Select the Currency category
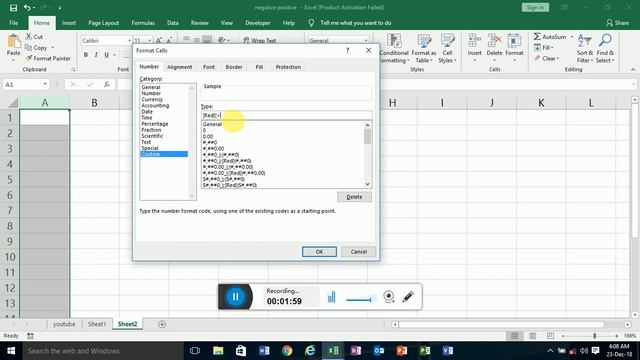The width and height of the screenshot is (640, 360). pyautogui.click(x=152, y=99)
